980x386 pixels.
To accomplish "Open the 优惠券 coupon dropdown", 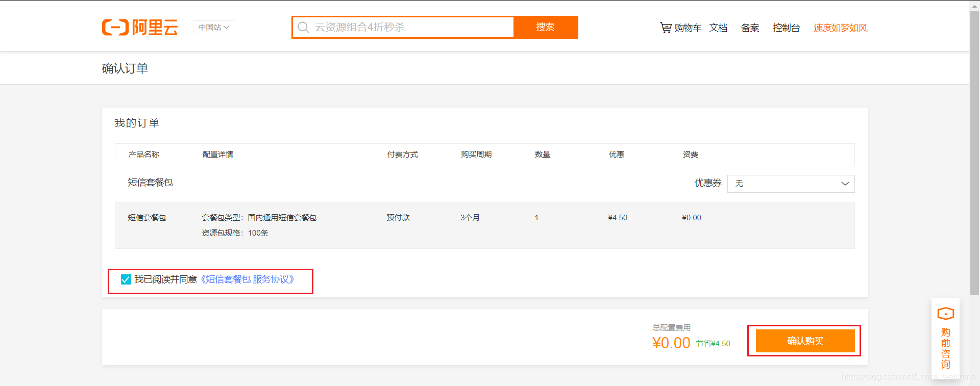I will point(791,184).
